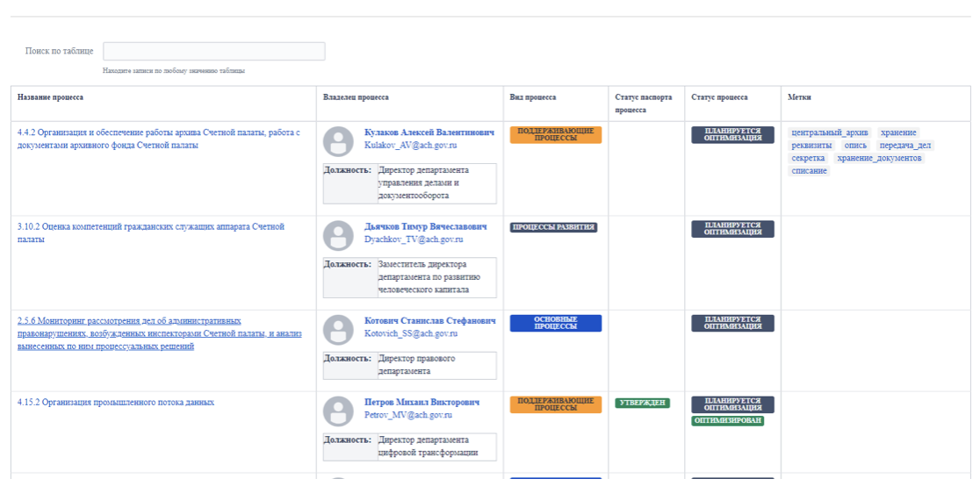The image size is (980, 486).
Task: Click the blue ОСНОВНЫЕ ПРОЦЕССЫ badge for Котович
Action: [x=555, y=323]
